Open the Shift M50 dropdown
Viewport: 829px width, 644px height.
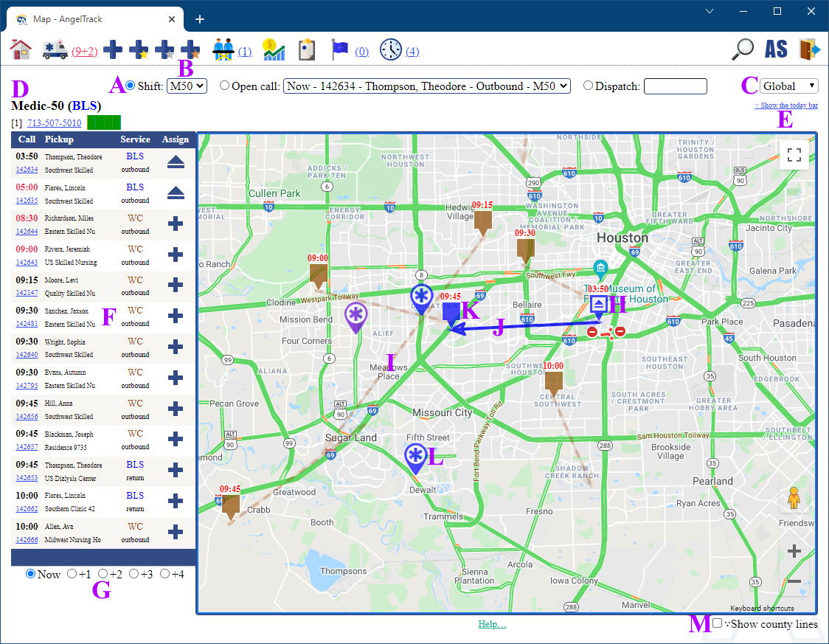pyautogui.click(x=187, y=86)
